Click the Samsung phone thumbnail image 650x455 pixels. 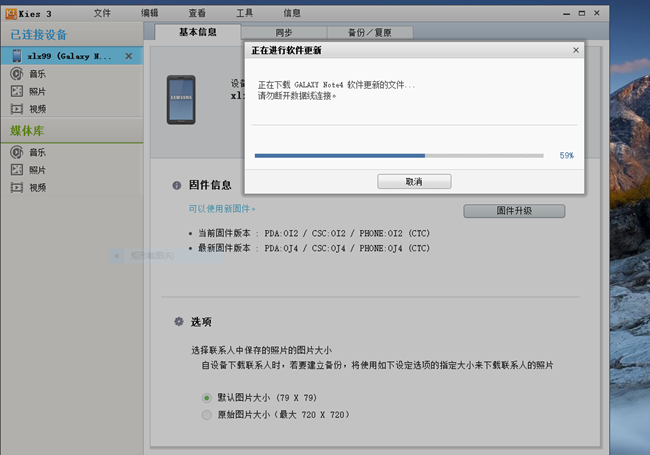click(x=181, y=99)
